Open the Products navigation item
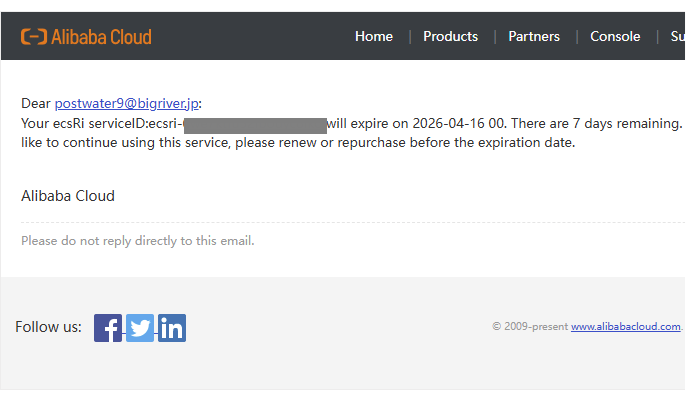Image resolution: width=695 pixels, height=417 pixels. click(450, 36)
